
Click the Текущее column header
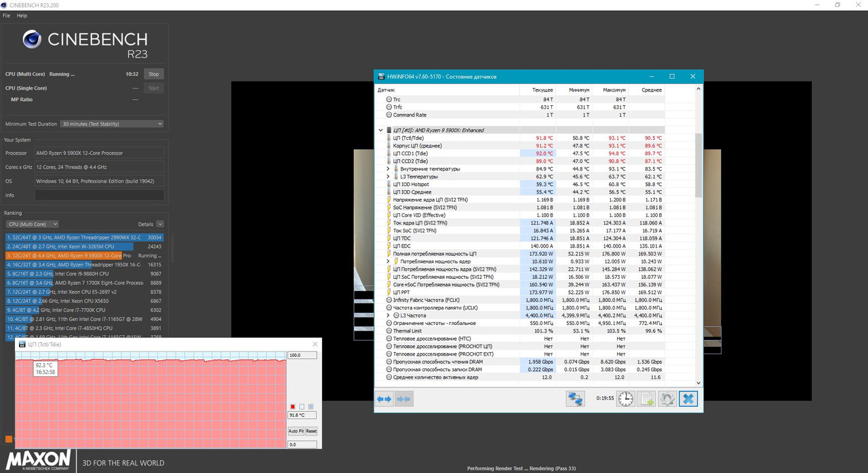coord(538,90)
